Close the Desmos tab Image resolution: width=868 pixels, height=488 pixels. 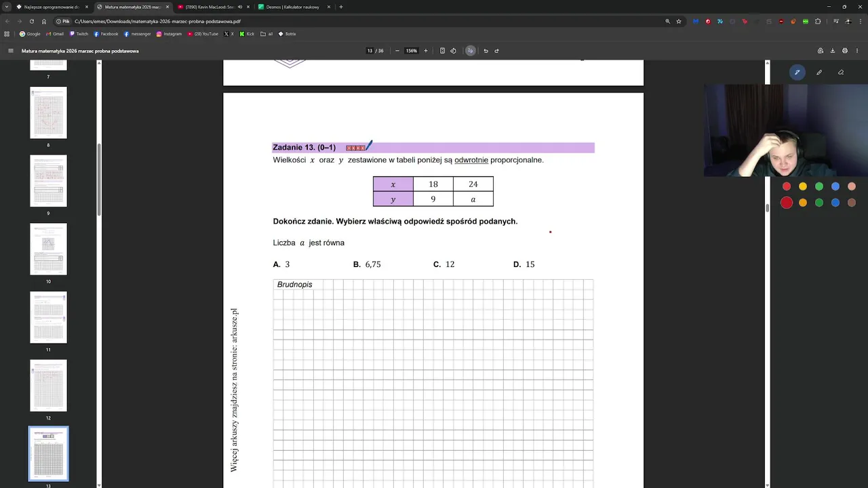pyautogui.click(x=329, y=7)
